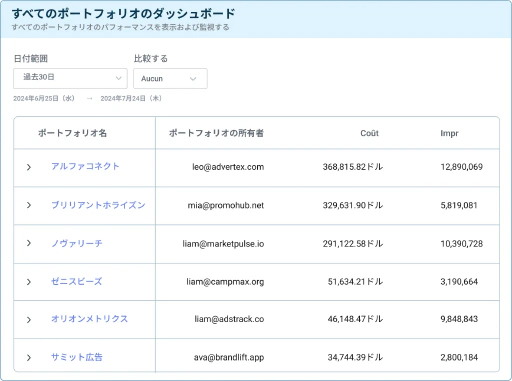Click impressions value 12,890,069

462,167
